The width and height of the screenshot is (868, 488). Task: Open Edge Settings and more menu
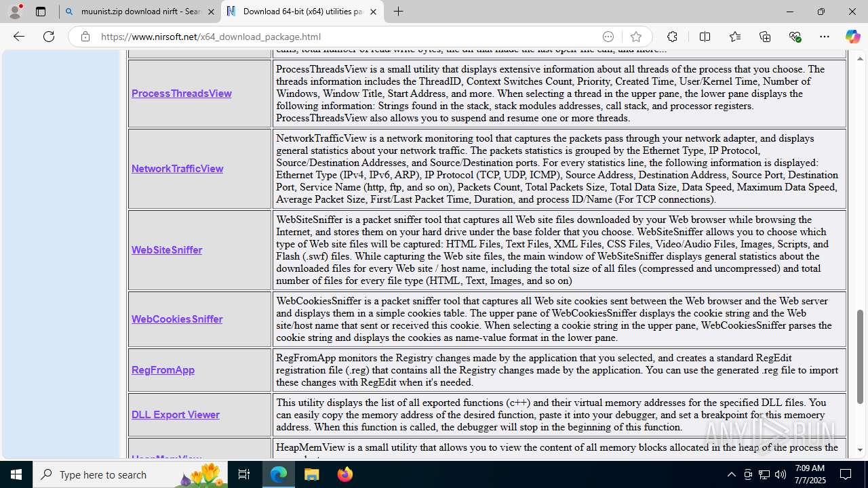[x=825, y=37]
